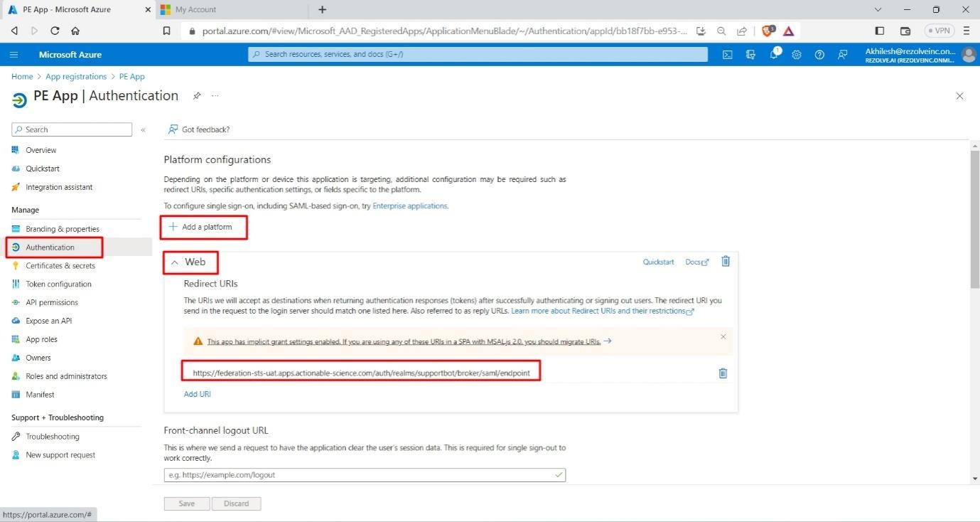980x522 pixels.
Task: Open the Docs link in Web section
Action: click(x=696, y=262)
